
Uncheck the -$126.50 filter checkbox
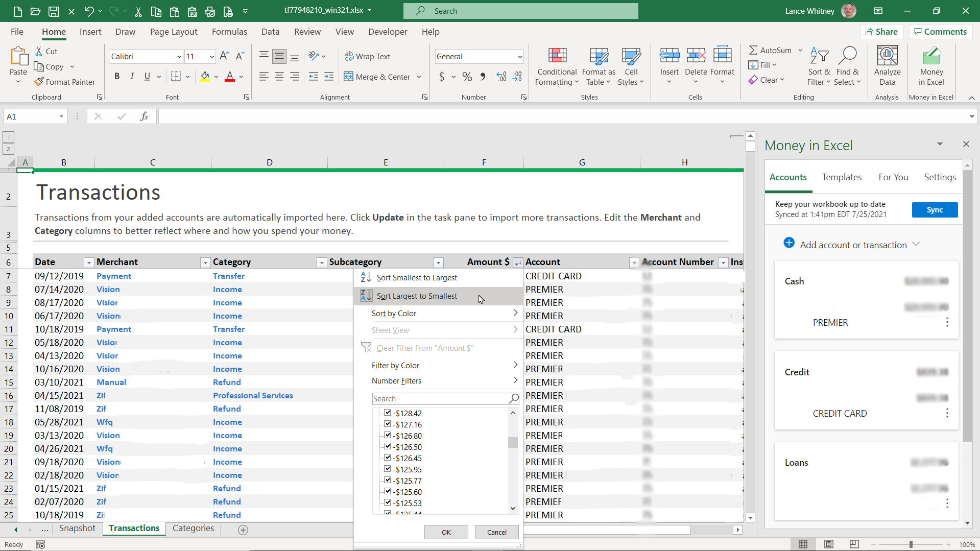coord(388,446)
